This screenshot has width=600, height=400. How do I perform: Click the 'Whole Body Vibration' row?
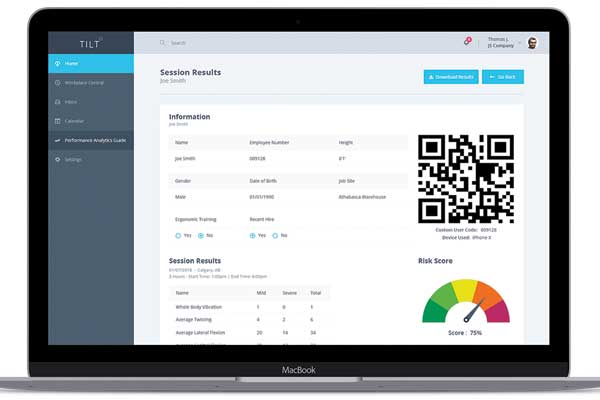tap(249, 307)
